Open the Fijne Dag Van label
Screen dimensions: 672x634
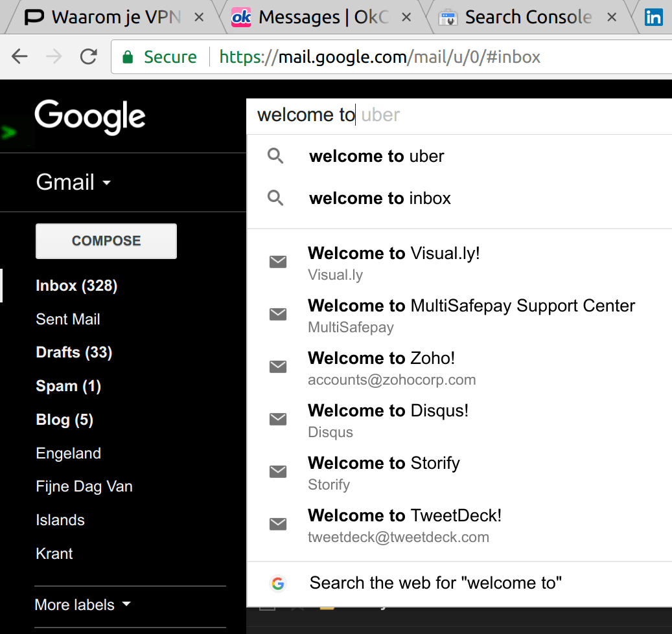(x=84, y=486)
